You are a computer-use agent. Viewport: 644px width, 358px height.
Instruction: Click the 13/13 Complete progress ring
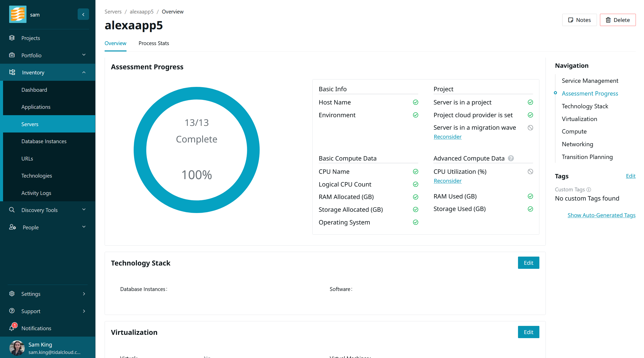pos(197,150)
